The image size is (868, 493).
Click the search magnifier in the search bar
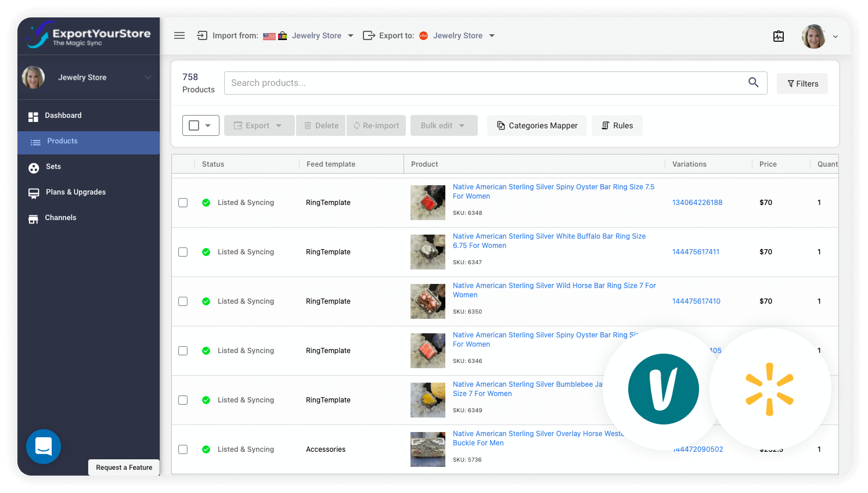753,82
